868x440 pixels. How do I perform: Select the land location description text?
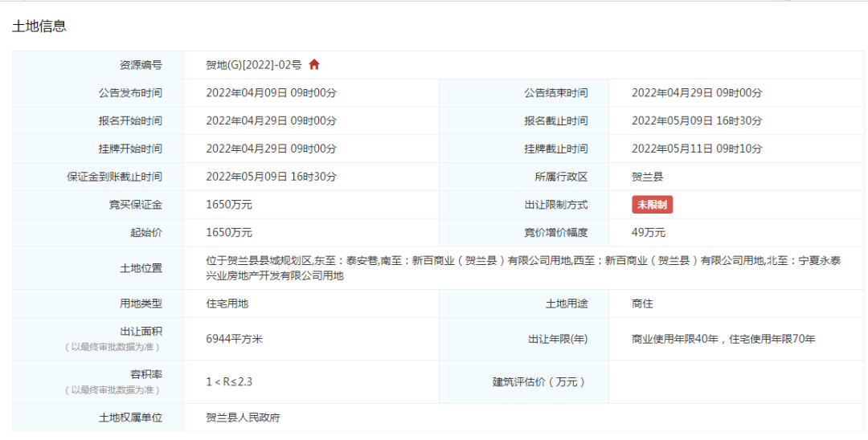(x=524, y=268)
